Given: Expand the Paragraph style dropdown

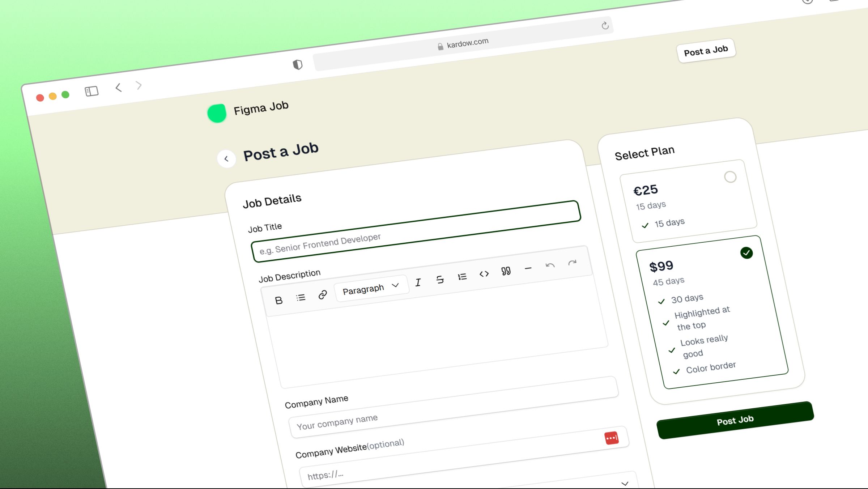Looking at the screenshot, I should tap(369, 288).
